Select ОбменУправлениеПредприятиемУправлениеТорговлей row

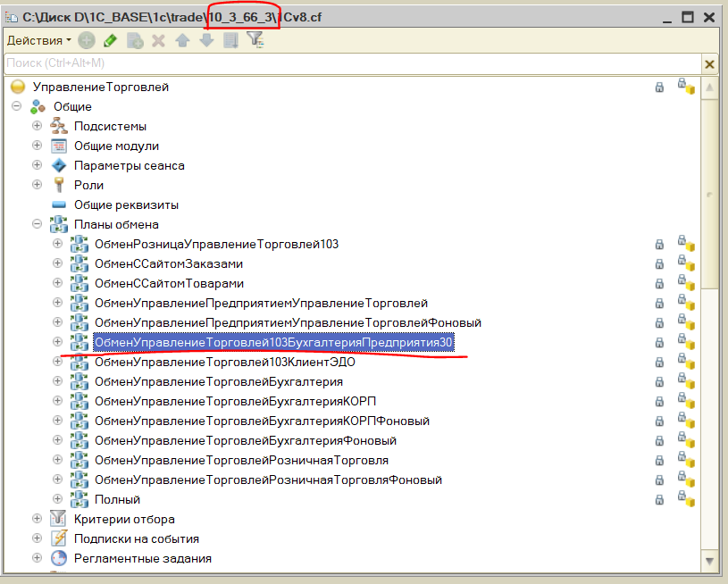[261, 303]
